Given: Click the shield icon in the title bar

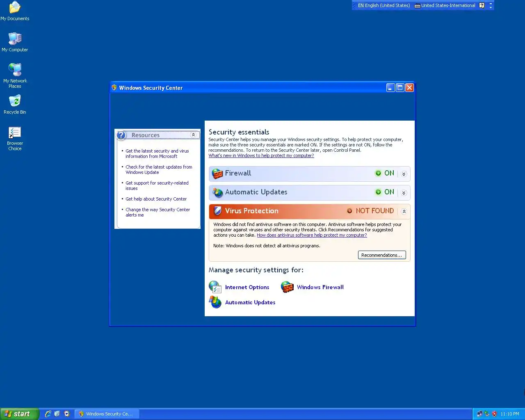Looking at the screenshot, I should click(114, 87).
